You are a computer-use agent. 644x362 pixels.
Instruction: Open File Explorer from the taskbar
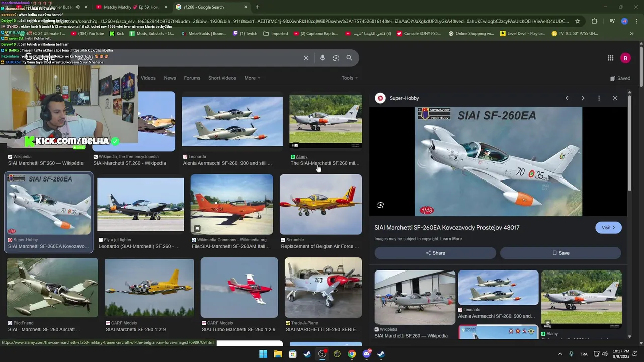[x=278, y=354]
